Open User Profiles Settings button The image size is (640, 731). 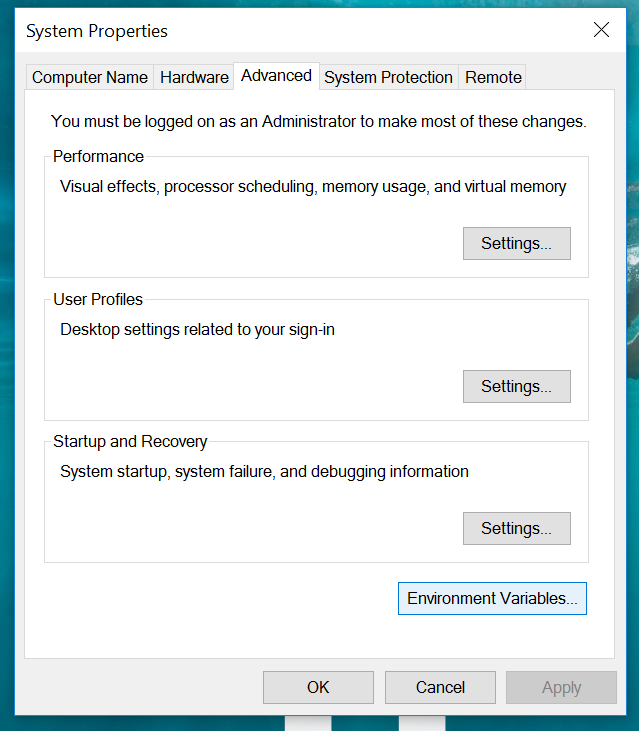tap(516, 386)
